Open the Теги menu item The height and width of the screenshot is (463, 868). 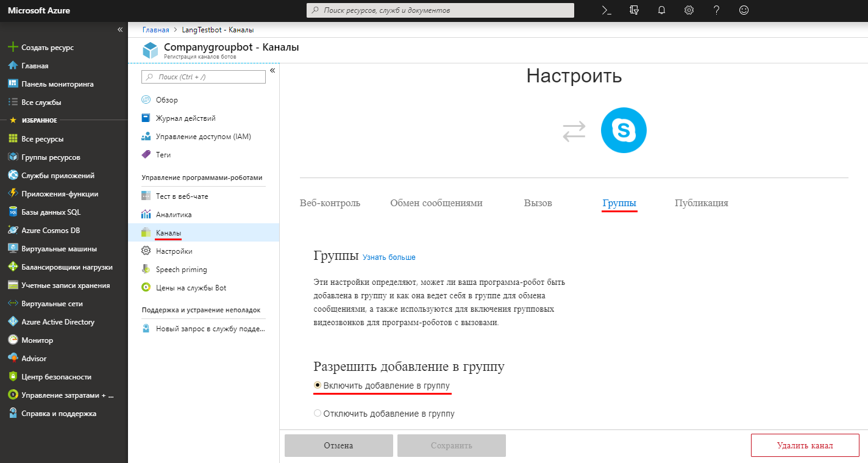pyautogui.click(x=204, y=155)
